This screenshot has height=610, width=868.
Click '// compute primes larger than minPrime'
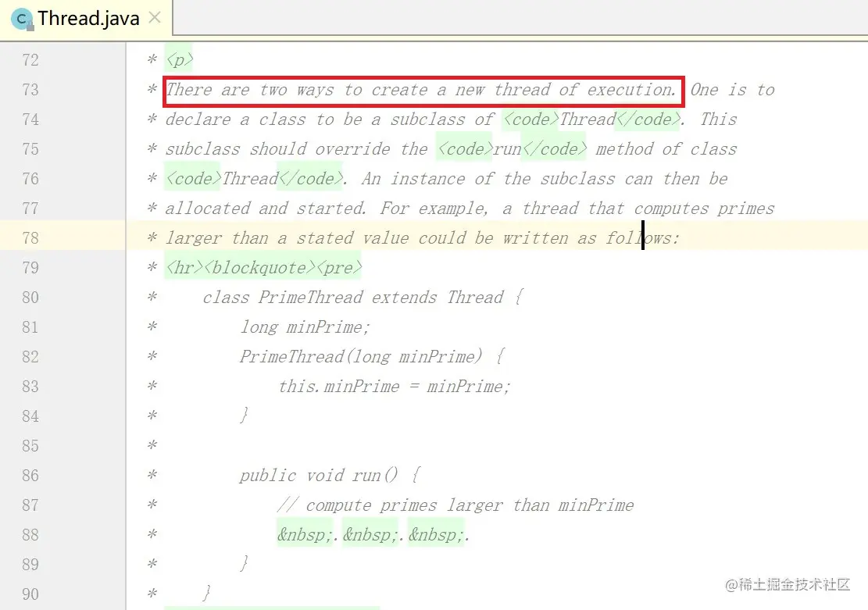click(x=455, y=505)
